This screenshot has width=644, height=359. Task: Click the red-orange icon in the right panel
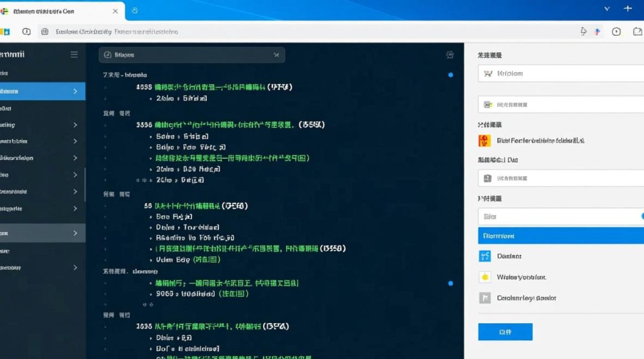click(484, 141)
